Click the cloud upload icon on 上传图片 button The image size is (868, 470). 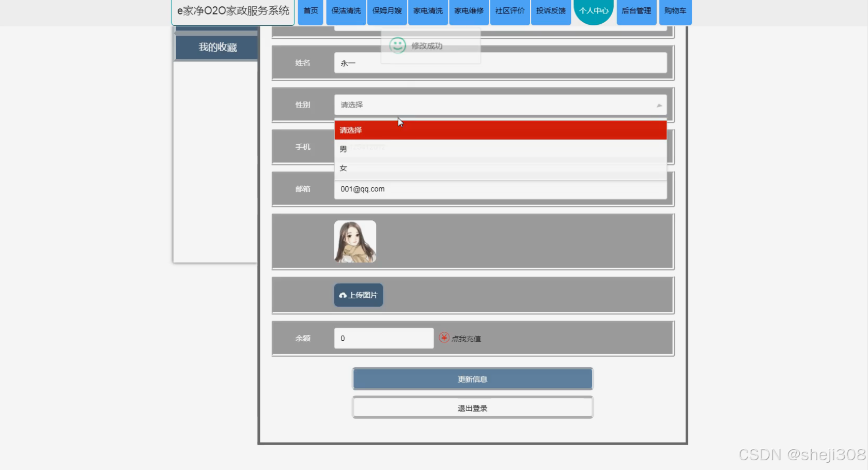click(x=343, y=295)
